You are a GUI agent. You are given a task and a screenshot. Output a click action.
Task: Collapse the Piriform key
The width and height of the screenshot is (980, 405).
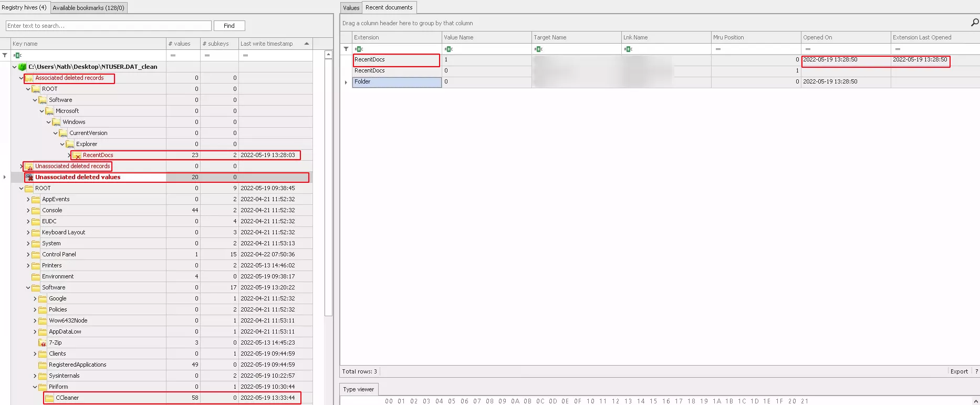pyautogui.click(x=35, y=387)
